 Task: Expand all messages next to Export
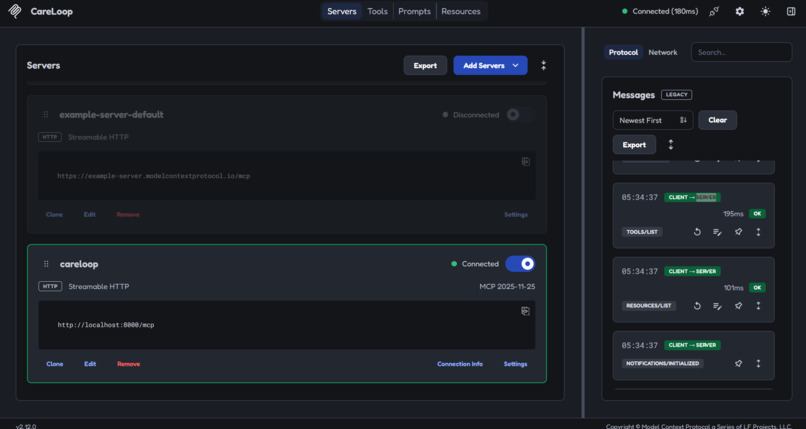[670, 145]
